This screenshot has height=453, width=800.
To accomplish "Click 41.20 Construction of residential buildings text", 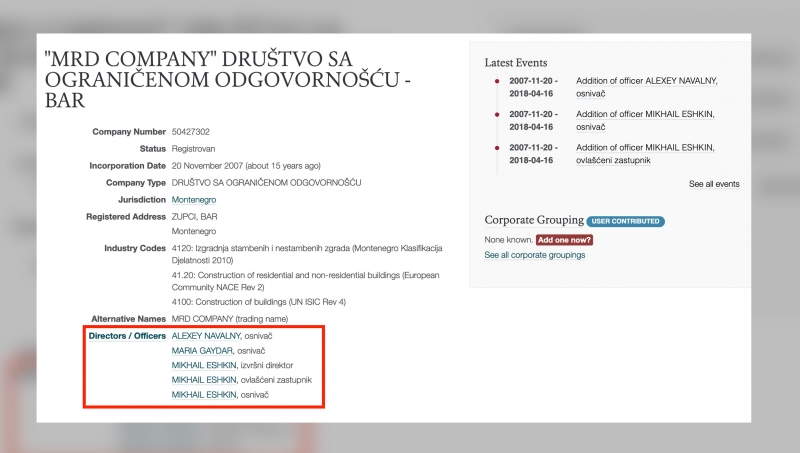I will coord(305,281).
